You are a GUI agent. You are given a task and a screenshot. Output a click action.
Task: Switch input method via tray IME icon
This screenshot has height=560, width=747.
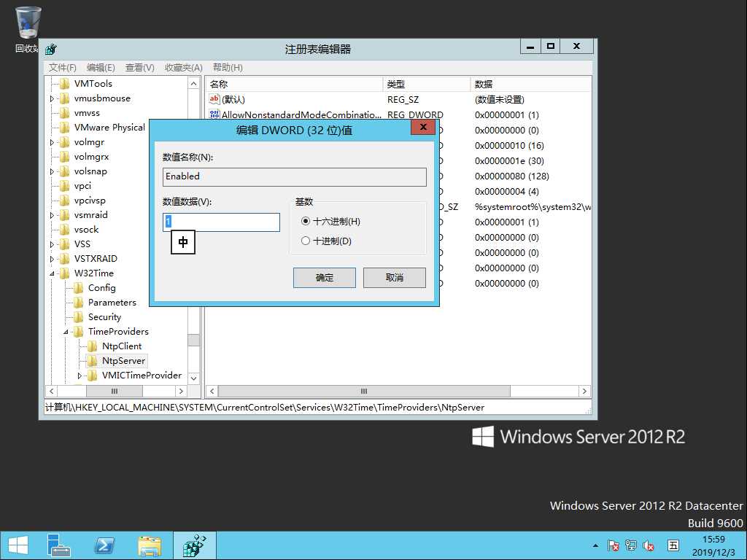pyautogui.click(x=673, y=545)
